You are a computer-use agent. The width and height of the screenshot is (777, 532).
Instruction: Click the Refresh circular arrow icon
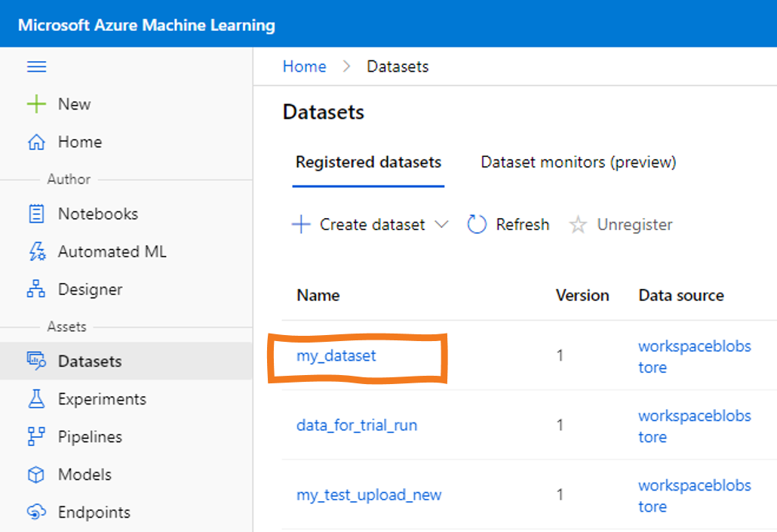(x=477, y=225)
